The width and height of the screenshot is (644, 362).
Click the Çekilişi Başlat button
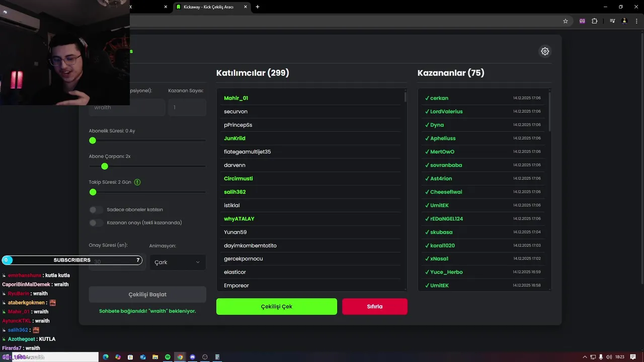[147, 295]
